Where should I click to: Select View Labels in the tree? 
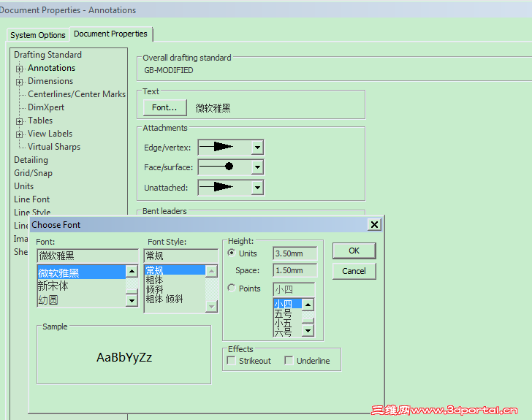pyautogui.click(x=50, y=134)
